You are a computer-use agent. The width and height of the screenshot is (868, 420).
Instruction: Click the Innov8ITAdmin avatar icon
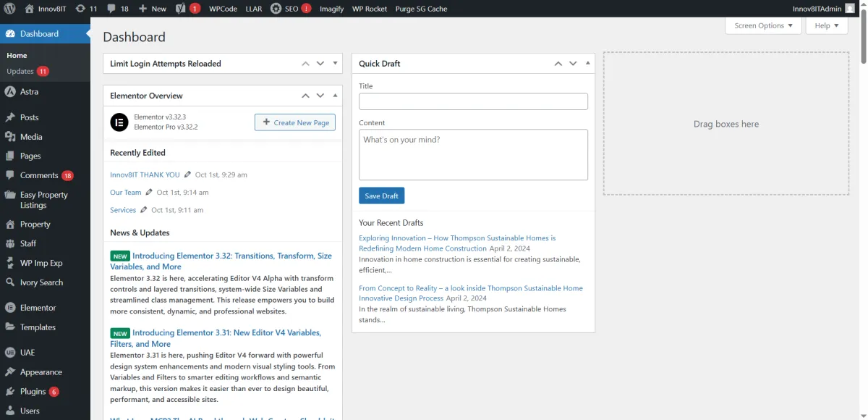click(x=849, y=9)
